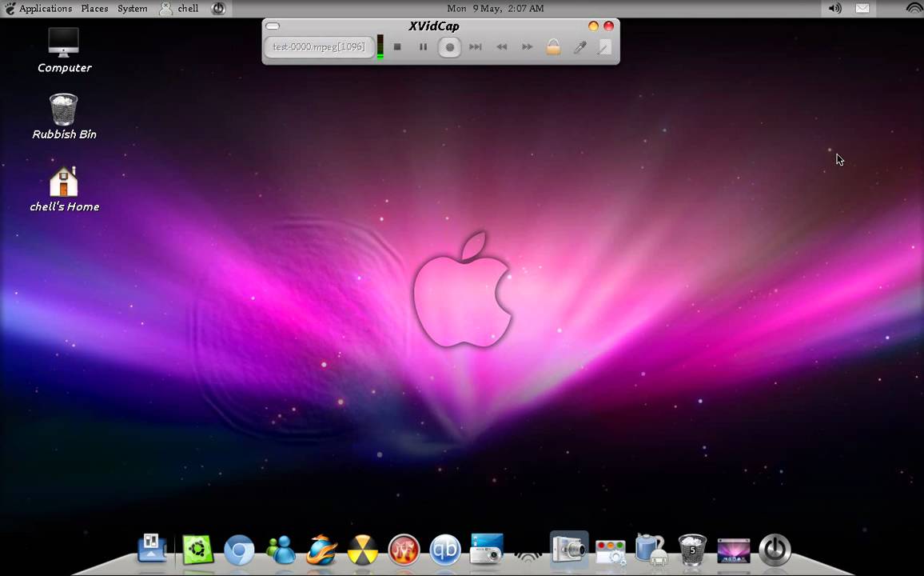This screenshot has height=576, width=924.
Task: Close XVidCap with the red button
Action: click(x=609, y=26)
